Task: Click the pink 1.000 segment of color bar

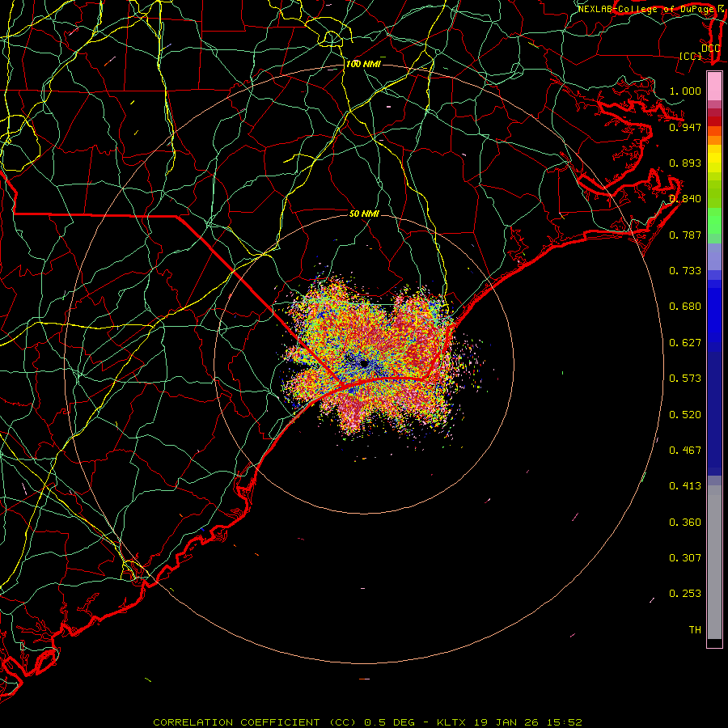Action: tap(714, 87)
